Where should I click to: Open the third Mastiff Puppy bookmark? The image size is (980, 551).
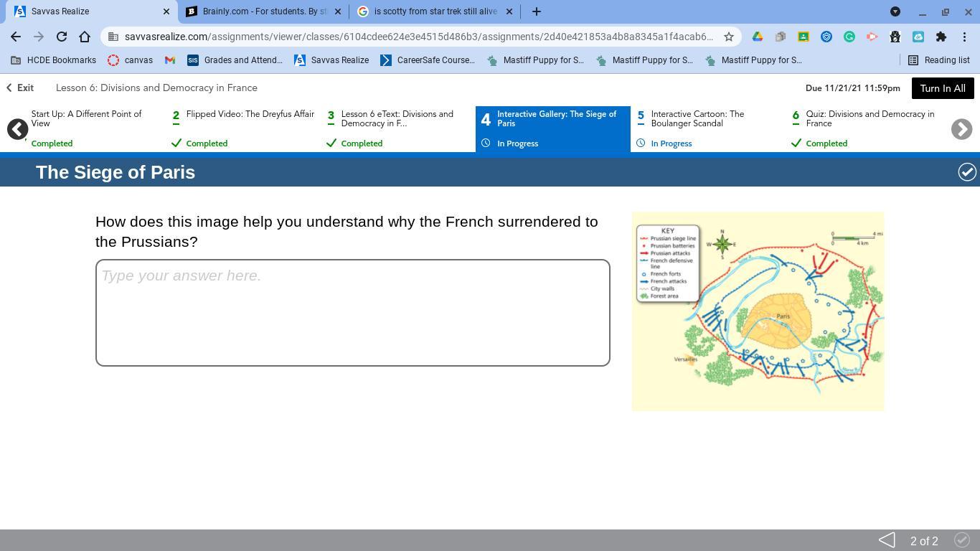(753, 60)
